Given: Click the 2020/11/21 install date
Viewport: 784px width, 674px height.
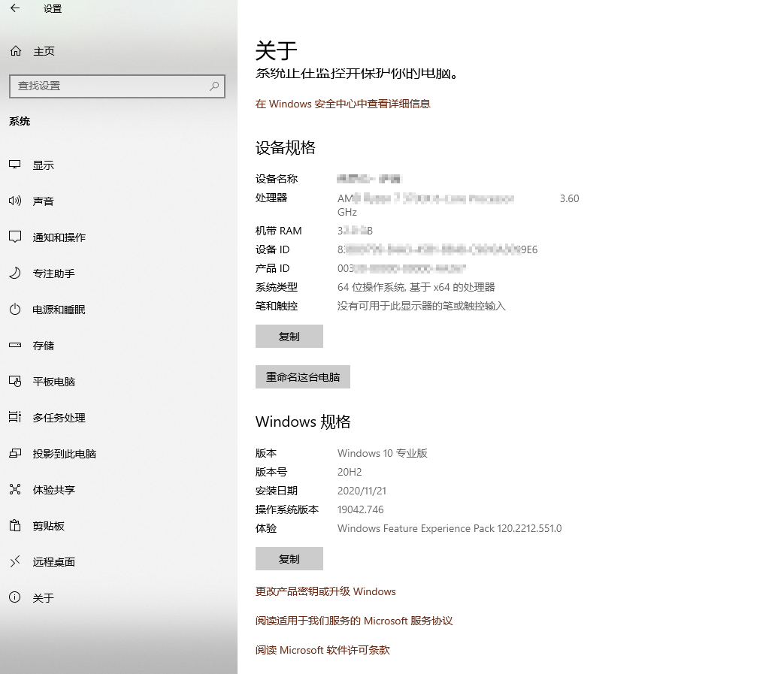Looking at the screenshot, I should tap(362, 491).
